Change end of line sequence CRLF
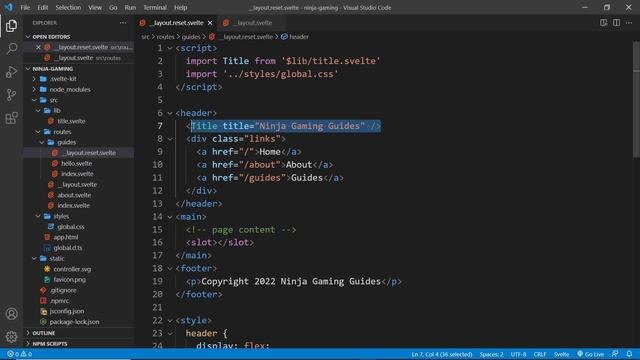 (x=540, y=354)
